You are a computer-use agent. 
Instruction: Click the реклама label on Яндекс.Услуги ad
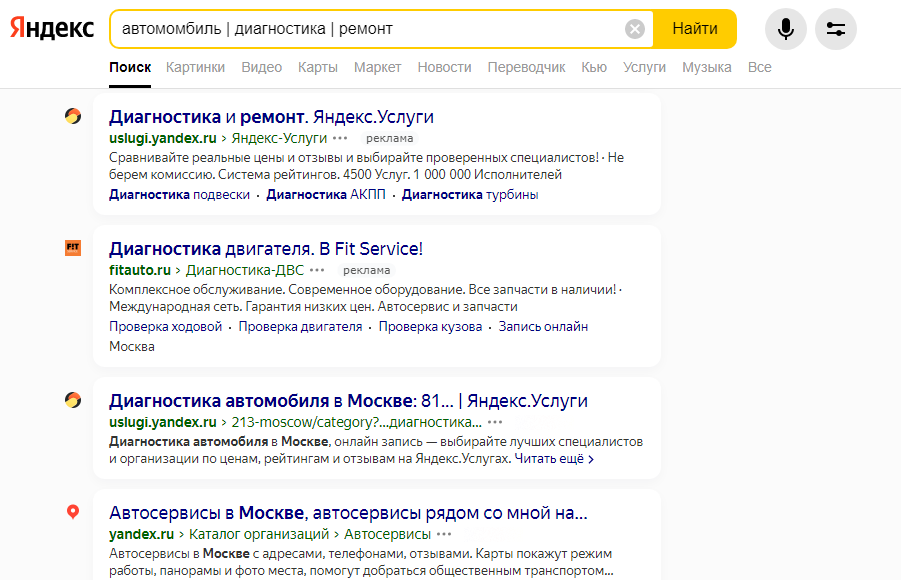pyautogui.click(x=390, y=138)
